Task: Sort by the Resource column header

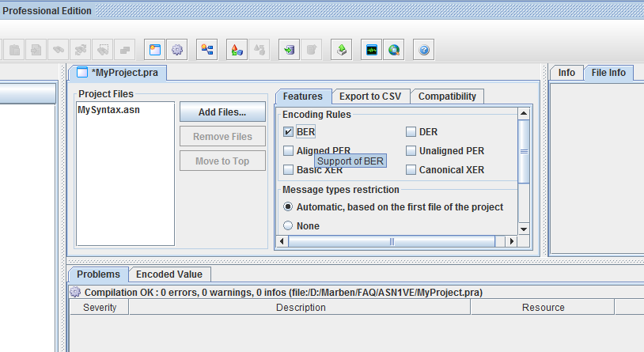Action: [x=543, y=307]
